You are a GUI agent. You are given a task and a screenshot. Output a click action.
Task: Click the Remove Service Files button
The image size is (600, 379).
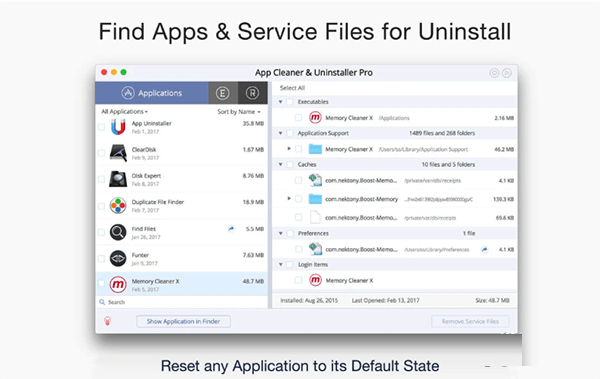click(470, 321)
